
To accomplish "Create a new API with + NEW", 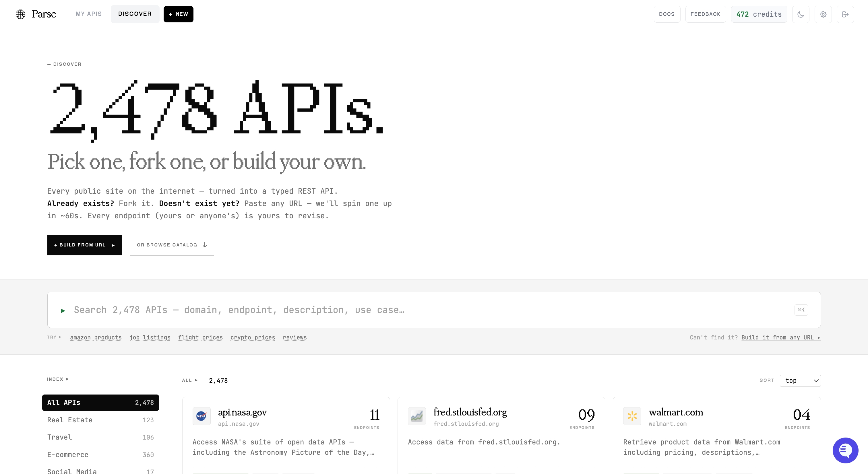I will click(178, 14).
